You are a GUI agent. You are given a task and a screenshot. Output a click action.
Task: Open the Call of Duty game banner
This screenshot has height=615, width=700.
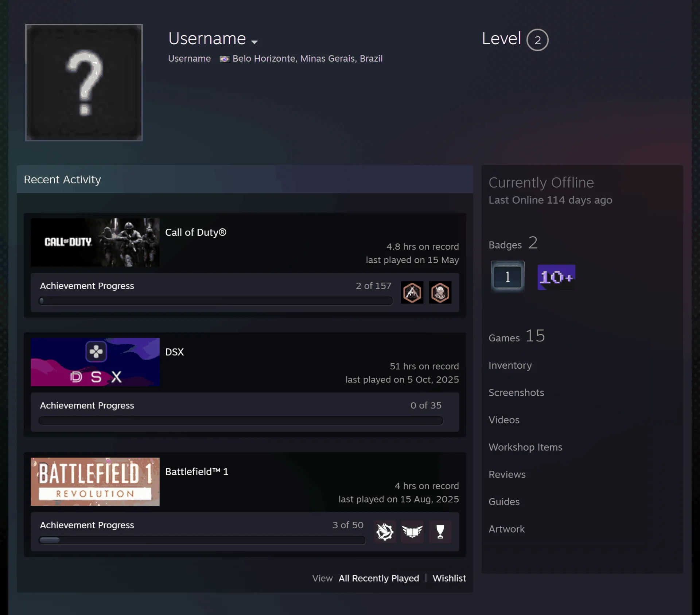click(95, 242)
